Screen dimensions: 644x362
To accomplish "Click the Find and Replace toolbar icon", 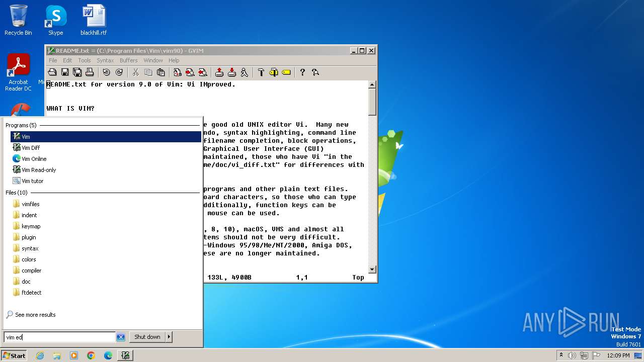I will (178, 72).
